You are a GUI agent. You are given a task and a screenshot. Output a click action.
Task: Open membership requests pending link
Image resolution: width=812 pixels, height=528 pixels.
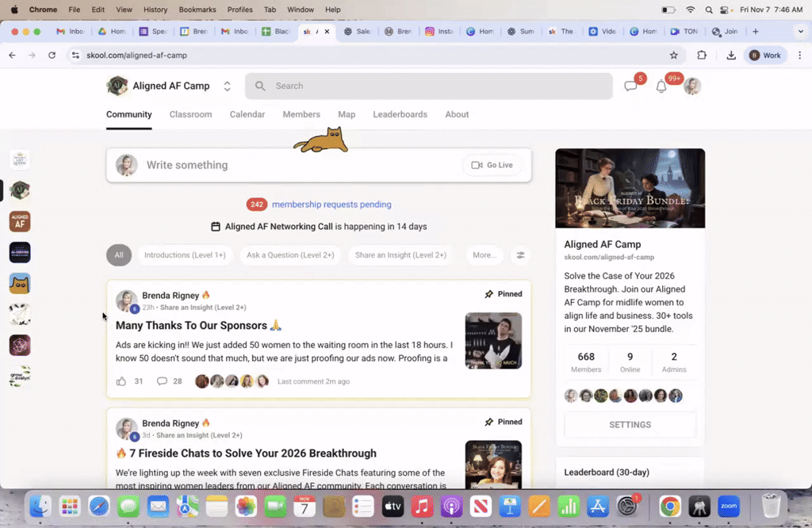(x=331, y=205)
